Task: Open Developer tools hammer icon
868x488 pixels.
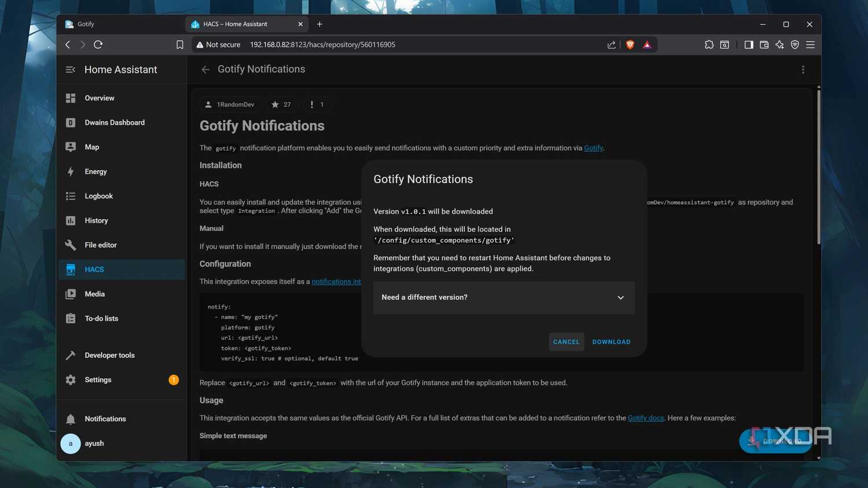Action: tap(71, 355)
